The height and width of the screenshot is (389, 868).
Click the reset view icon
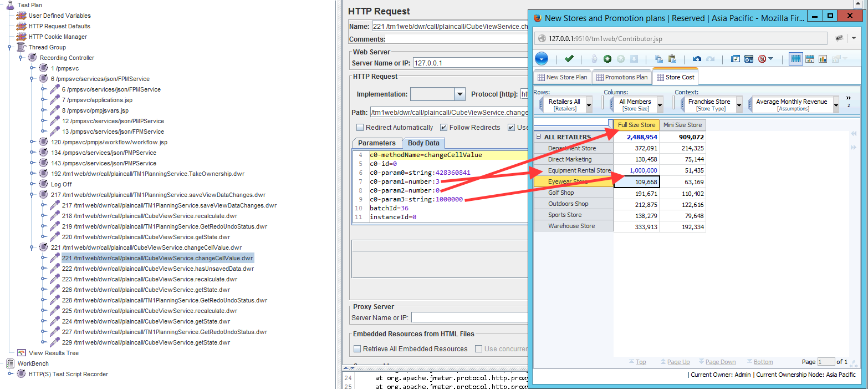(736, 59)
